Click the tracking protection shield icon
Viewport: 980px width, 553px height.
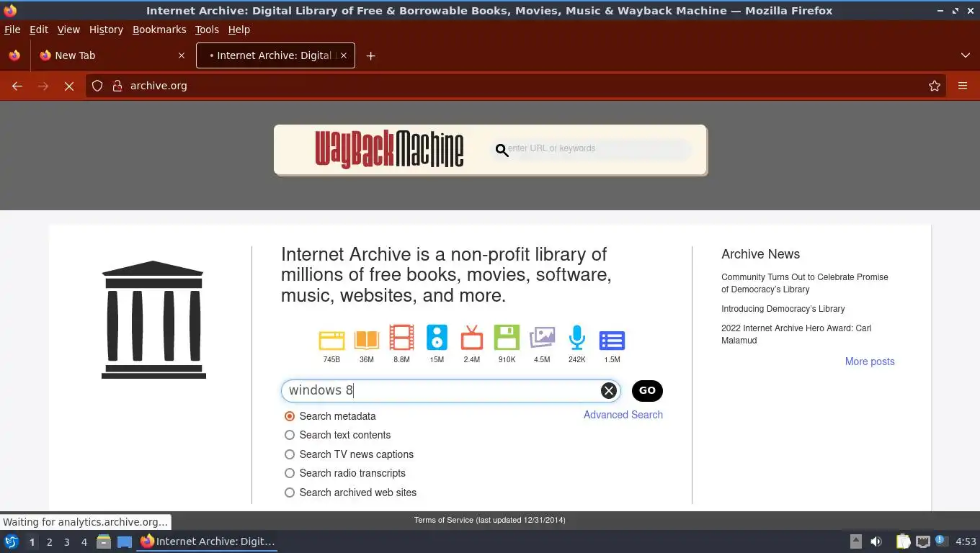pyautogui.click(x=97, y=86)
